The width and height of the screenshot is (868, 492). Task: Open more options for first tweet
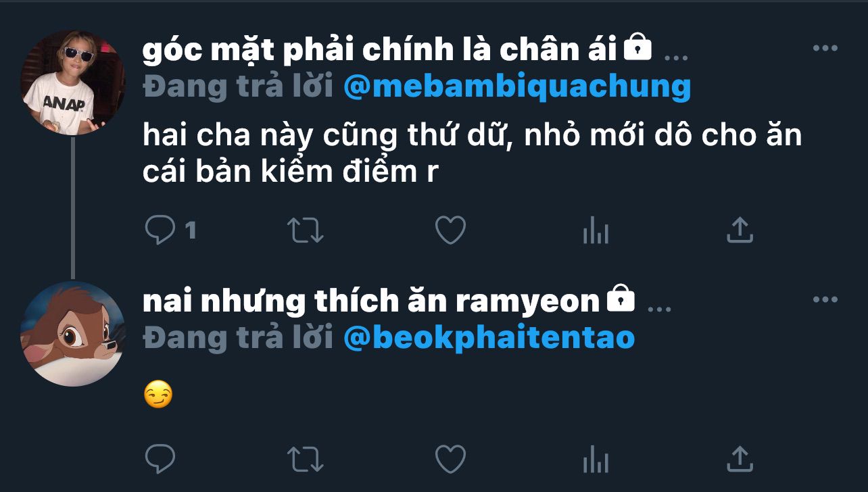pyautogui.click(x=825, y=49)
